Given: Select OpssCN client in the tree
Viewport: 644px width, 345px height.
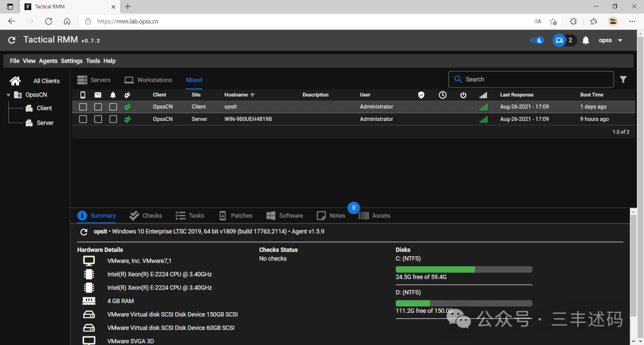Looking at the screenshot, I should pyautogui.click(x=36, y=95).
